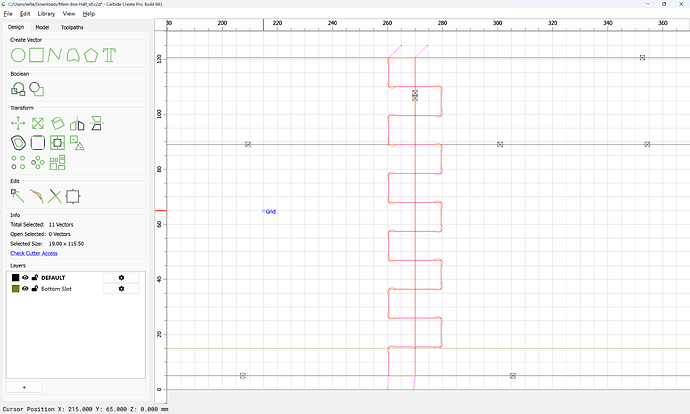The width and height of the screenshot is (690, 414).
Task: Click the olive Bottom Slot color swatch
Action: tap(15, 289)
